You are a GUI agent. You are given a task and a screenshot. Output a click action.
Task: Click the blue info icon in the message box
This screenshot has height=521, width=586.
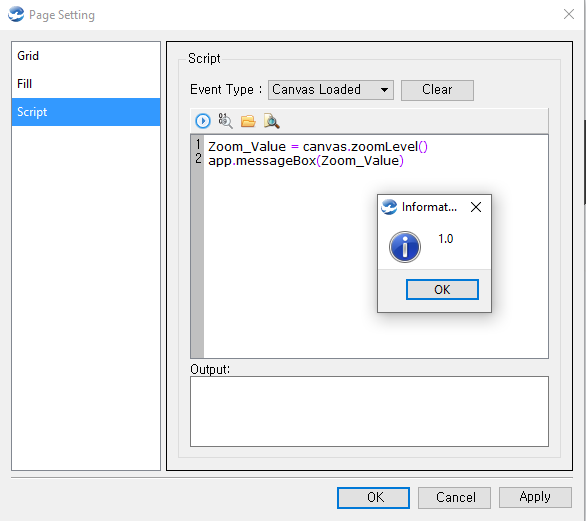[x=405, y=247]
